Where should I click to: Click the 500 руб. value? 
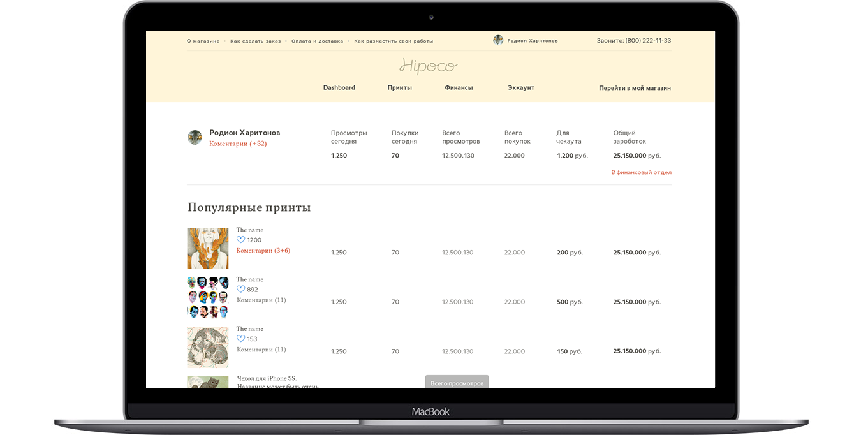[x=570, y=302]
